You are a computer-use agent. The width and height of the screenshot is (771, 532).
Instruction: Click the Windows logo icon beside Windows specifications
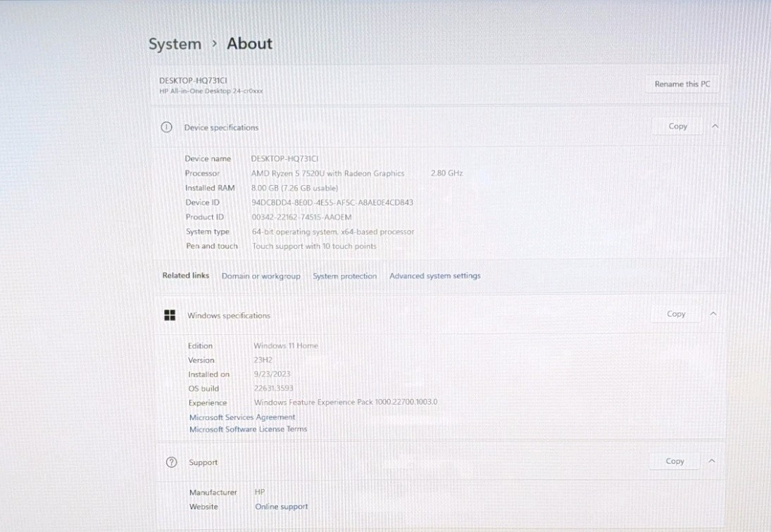[x=170, y=315]
